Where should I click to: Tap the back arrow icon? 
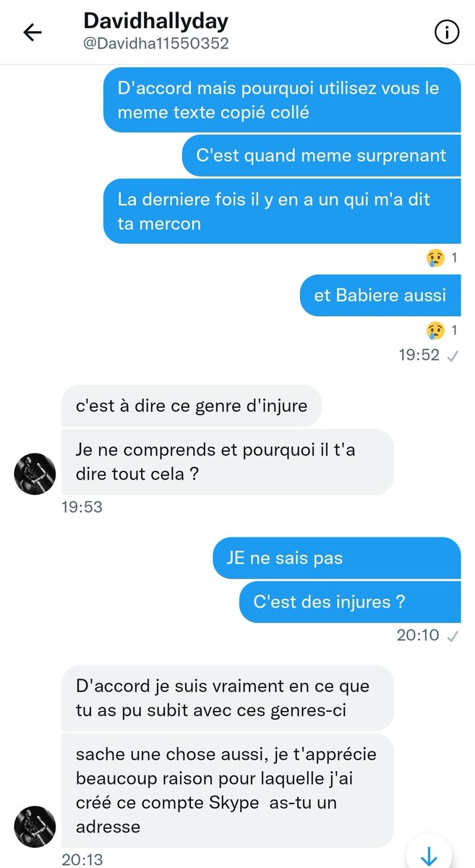pos(33,33)
